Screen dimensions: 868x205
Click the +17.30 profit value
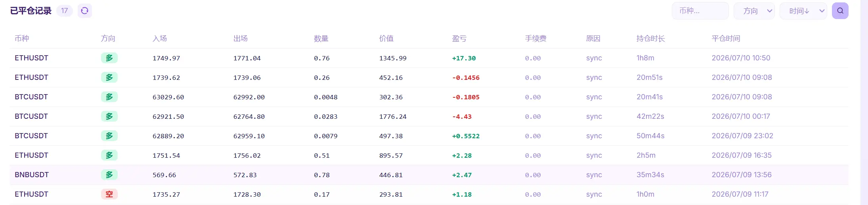464,58
